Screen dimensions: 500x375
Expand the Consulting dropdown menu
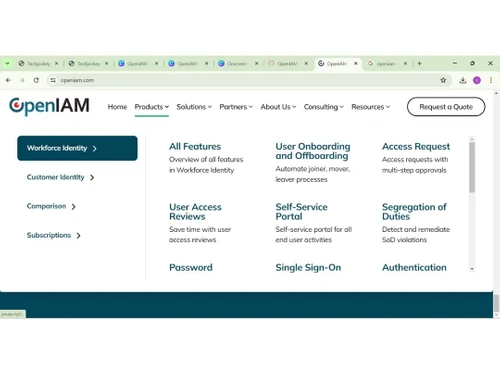click(x=324, y=107)
